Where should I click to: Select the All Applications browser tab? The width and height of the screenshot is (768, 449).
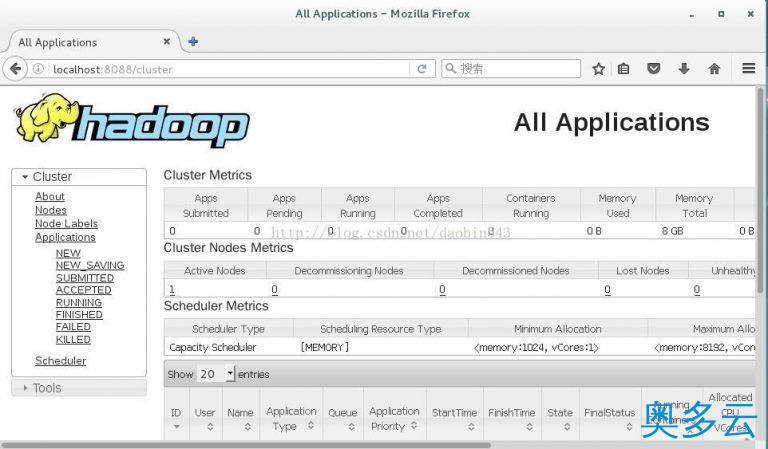tap(93, 42)
